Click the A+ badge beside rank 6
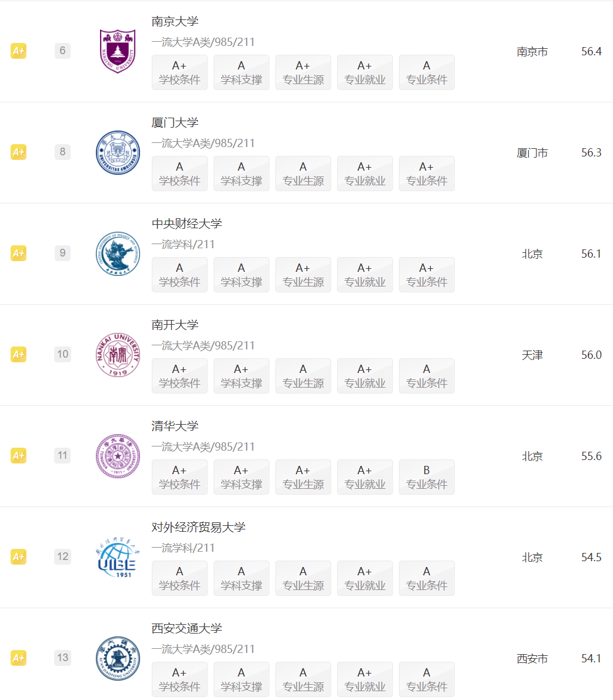This screenshot has width=613, height=700. (x=18, y=51)
